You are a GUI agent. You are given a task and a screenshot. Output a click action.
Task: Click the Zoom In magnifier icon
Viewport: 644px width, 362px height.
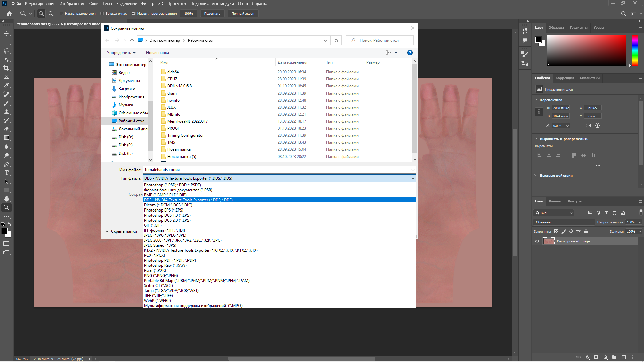coord(41,14)
